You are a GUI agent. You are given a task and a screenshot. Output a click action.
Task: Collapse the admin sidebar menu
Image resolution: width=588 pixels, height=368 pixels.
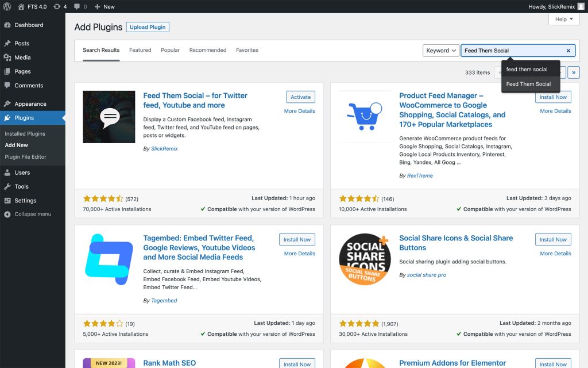tap(33, 214)
